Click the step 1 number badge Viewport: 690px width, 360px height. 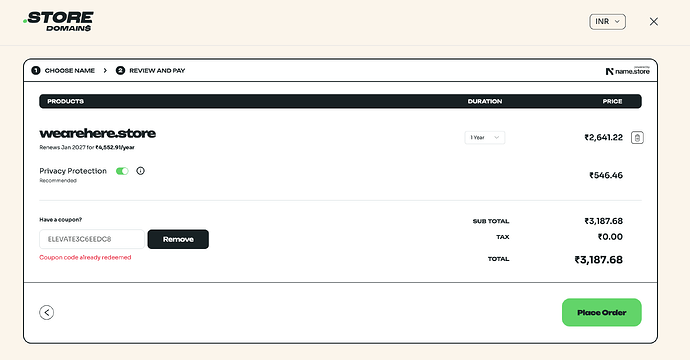click(36, 70)
